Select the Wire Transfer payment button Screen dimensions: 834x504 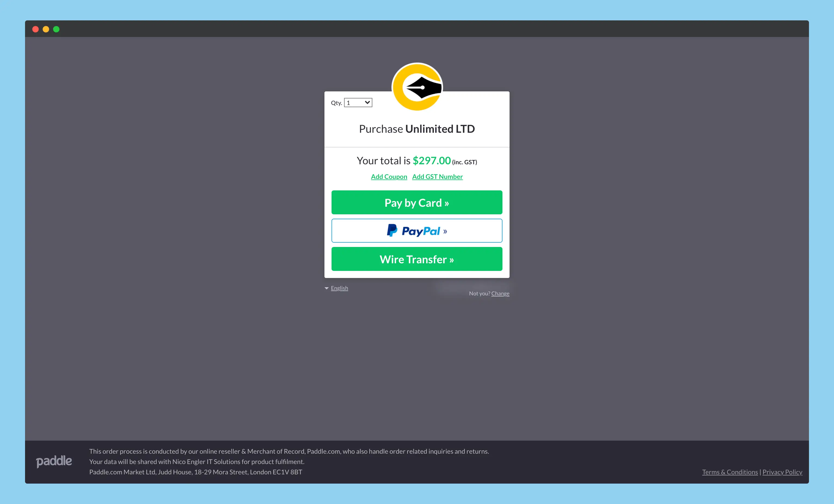click(417, 259)
